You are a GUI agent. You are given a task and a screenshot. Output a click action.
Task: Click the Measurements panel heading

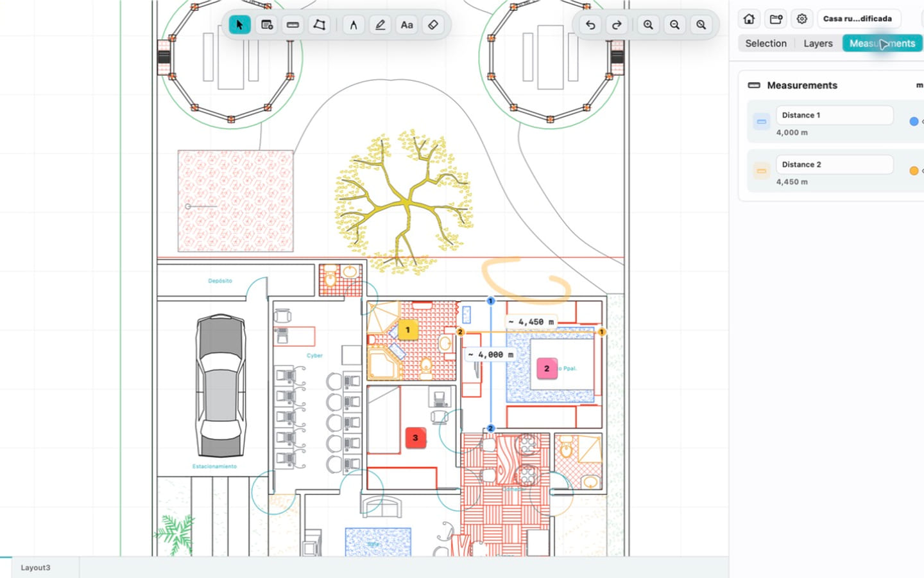pyautogui.click(x=802, y=85)
